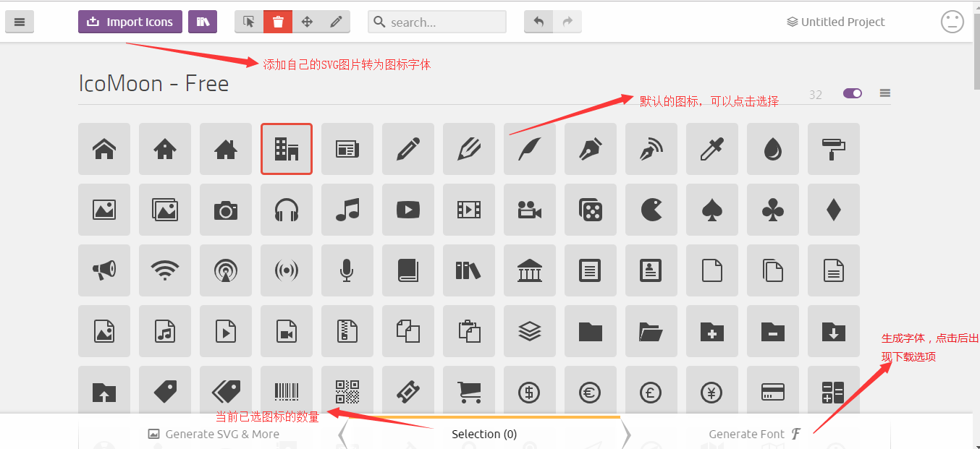Viewport: 980px width, 449px height.
Task: Select the single book icon
Action: (408, 270)
